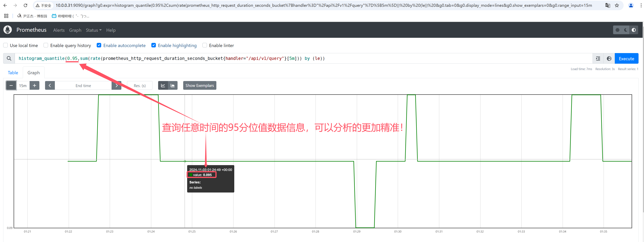Toggle Enable query history checkbox

(46, 45)
